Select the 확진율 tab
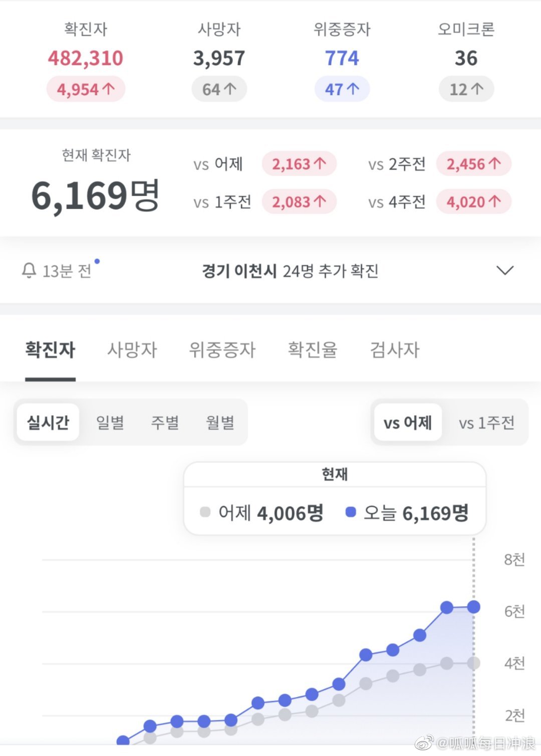Screen dimensions: 541x756 click(312, 349)
